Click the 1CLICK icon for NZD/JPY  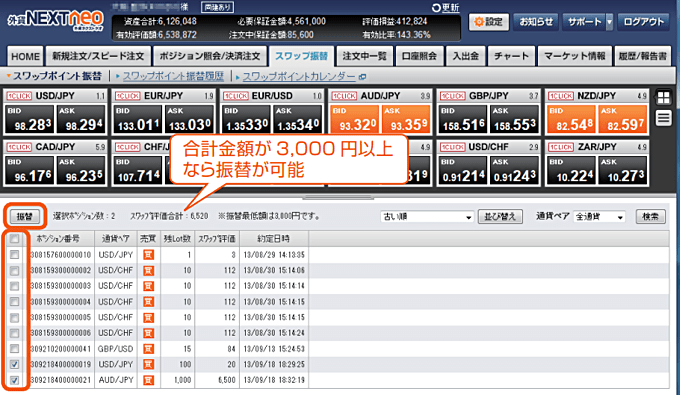[560, 96]
